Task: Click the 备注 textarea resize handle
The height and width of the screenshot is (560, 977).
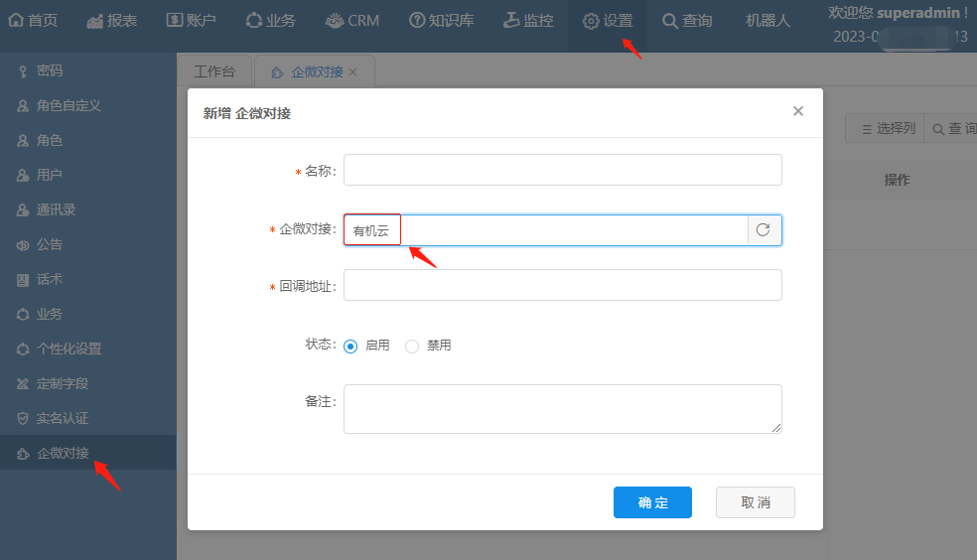Action: point(776,427)
